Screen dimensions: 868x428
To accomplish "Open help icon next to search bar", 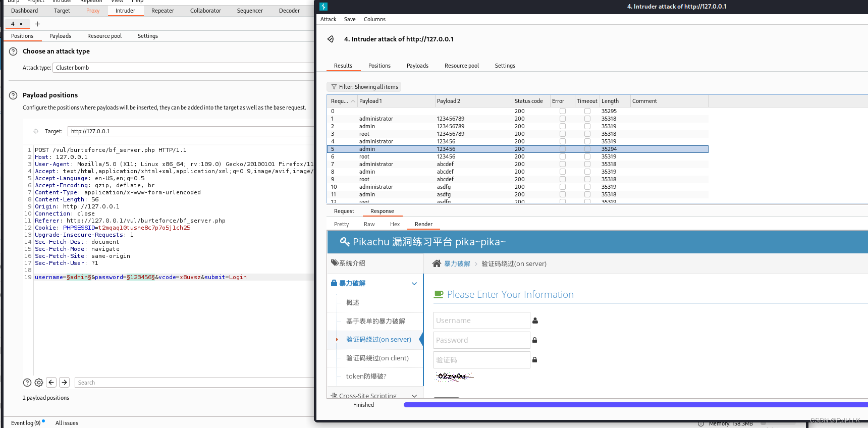I will click(27, 383).
